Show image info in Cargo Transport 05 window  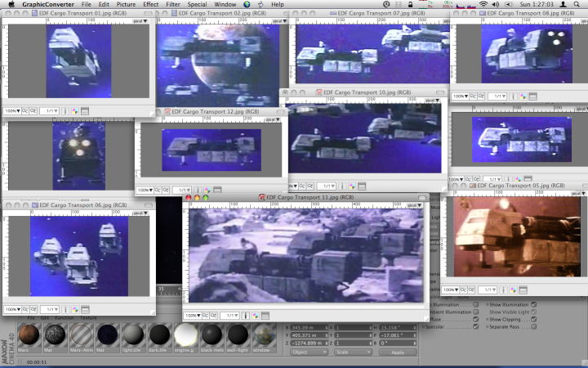point(503,289)
